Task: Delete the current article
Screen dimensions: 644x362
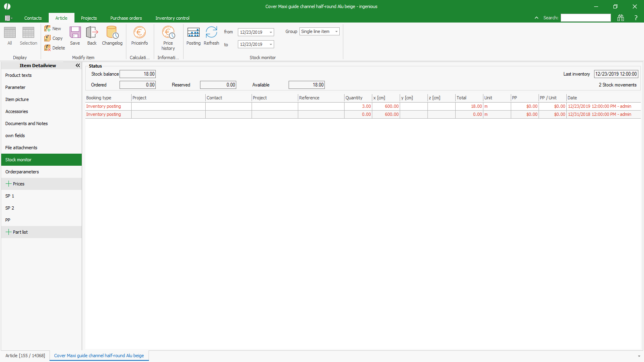Action: 54,48
